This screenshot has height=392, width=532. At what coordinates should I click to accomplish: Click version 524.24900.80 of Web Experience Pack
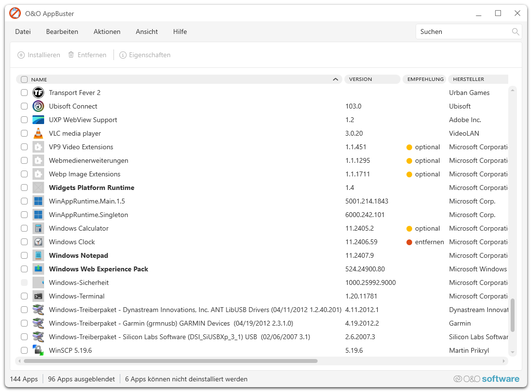pos(365,269)
